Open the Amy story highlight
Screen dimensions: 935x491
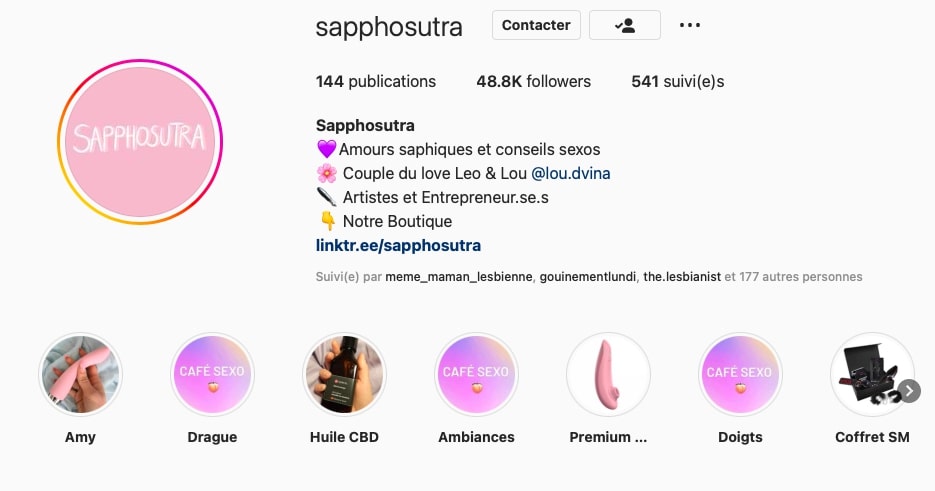81,374
